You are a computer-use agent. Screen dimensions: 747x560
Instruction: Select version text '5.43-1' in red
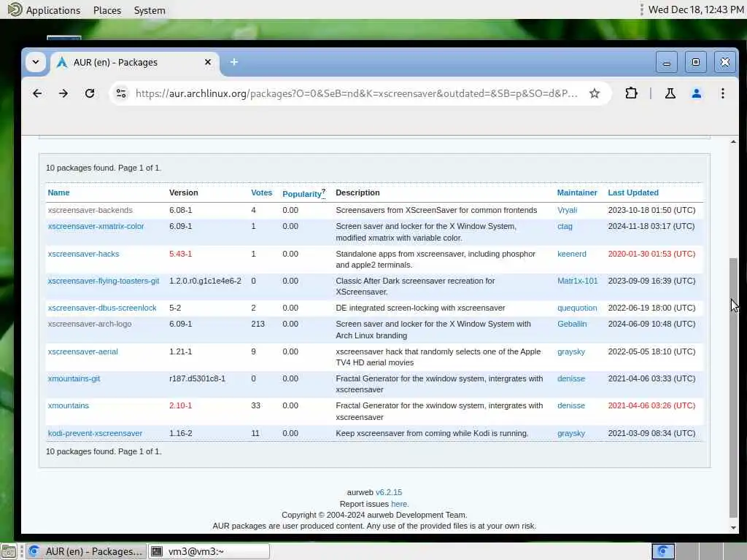[x=181, y=254]
